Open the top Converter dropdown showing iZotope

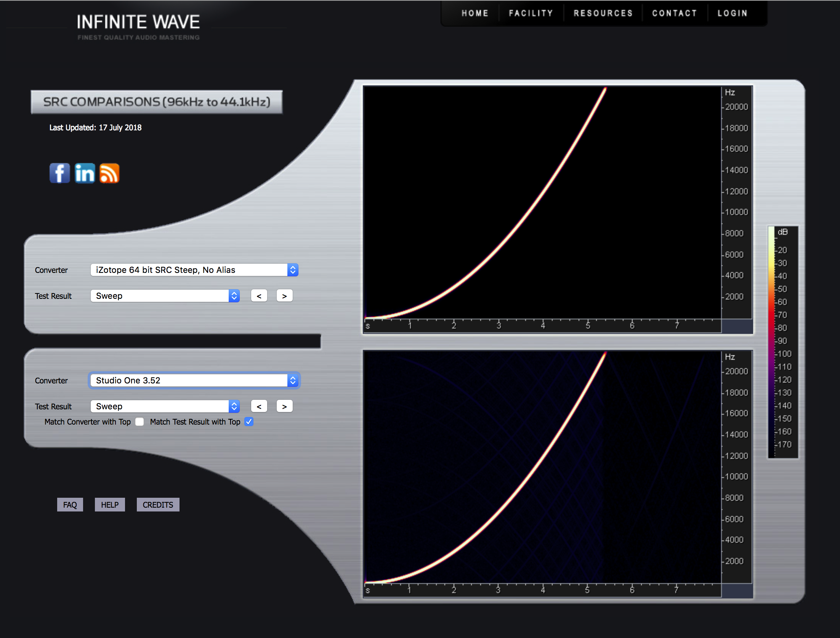click(x=194, y=270)
